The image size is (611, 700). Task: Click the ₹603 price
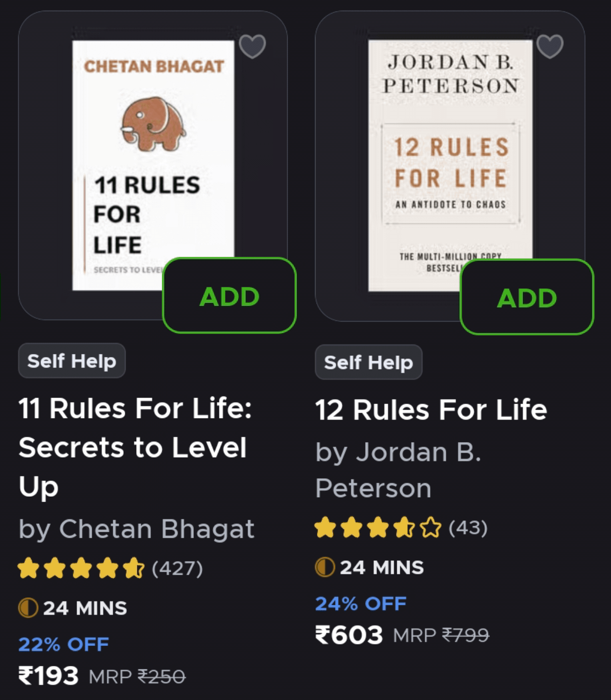349,635
